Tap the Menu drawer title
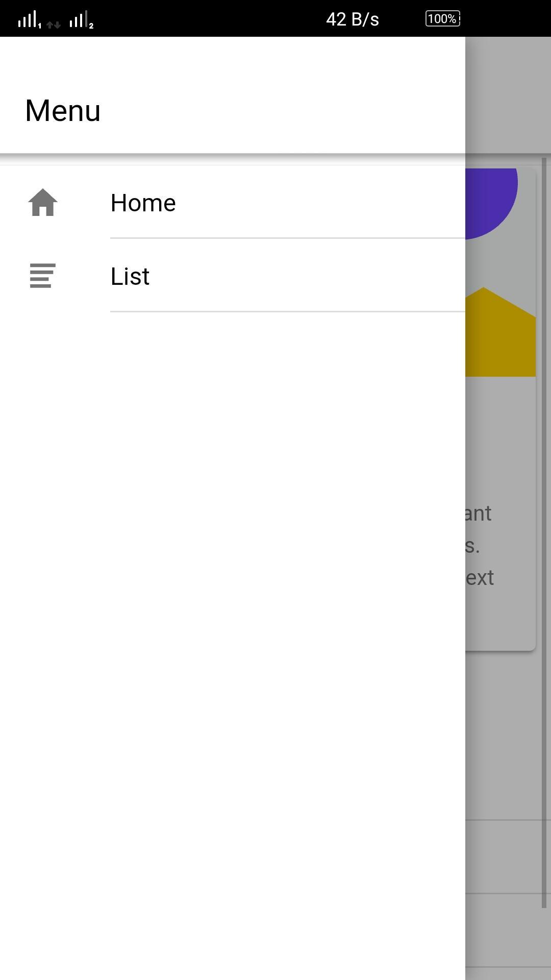Image resolution: width=551 pixels, height=980 pixels. pos(63,110)
